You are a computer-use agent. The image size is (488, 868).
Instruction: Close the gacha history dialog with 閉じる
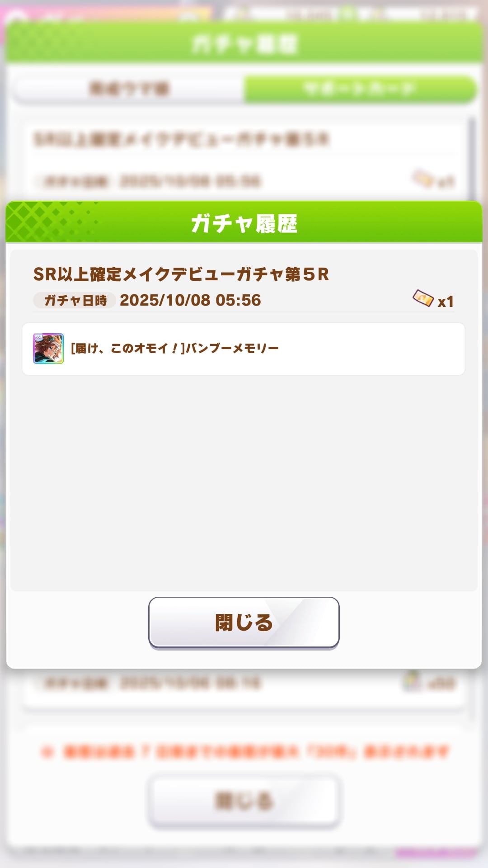(x=244, y=623)
